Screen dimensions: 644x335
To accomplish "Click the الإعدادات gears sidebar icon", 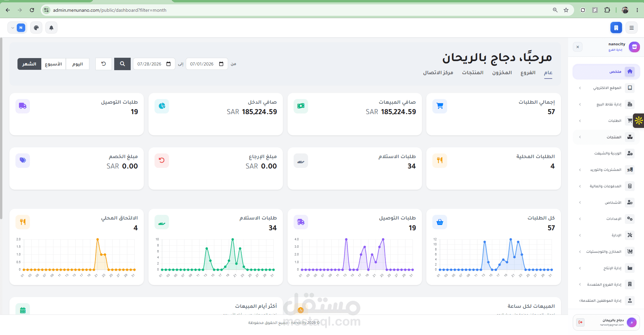I will tap(630, 219).
